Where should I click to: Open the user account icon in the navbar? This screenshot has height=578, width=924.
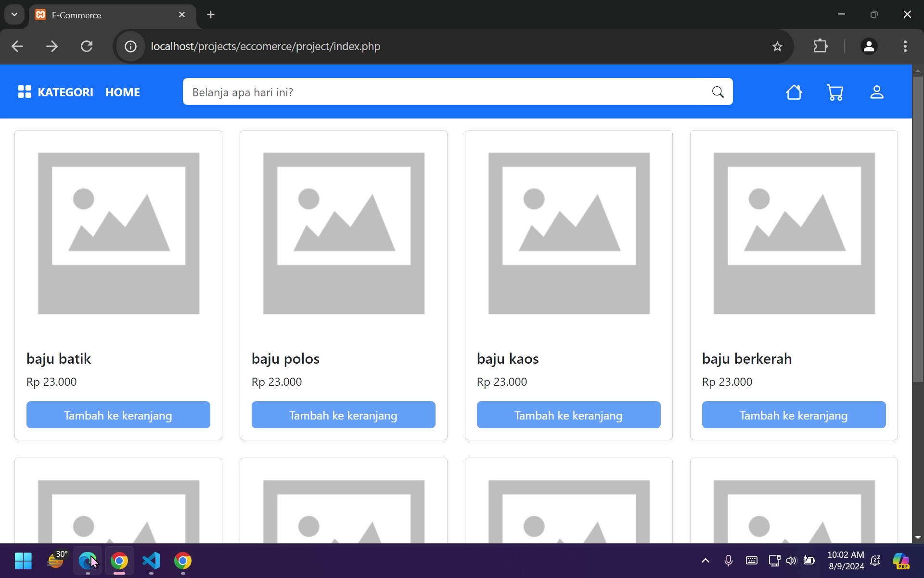(x=877, y=92)
